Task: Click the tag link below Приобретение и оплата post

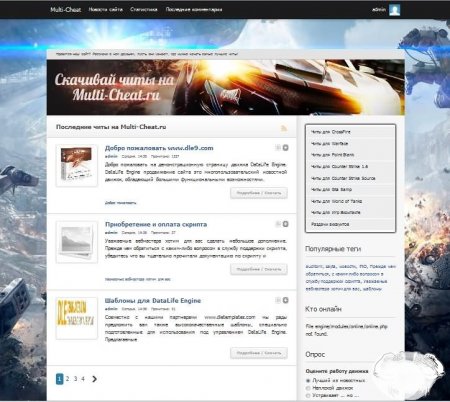Action: click(x=138, y=279)
